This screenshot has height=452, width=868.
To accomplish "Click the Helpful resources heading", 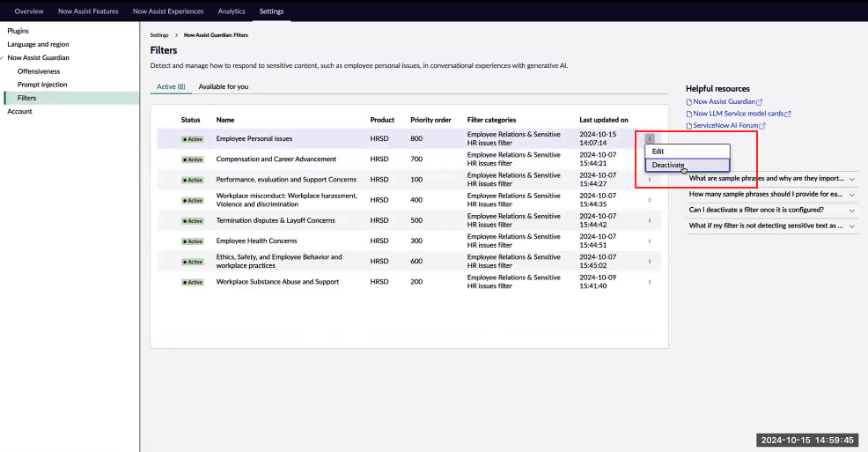I will [x=717, y=89].
